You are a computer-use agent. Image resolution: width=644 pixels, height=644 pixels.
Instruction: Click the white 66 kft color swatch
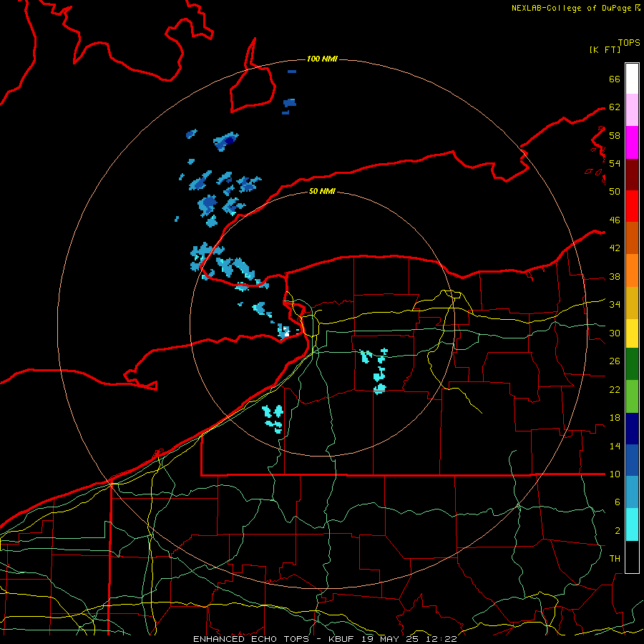(x=632, y=79)
